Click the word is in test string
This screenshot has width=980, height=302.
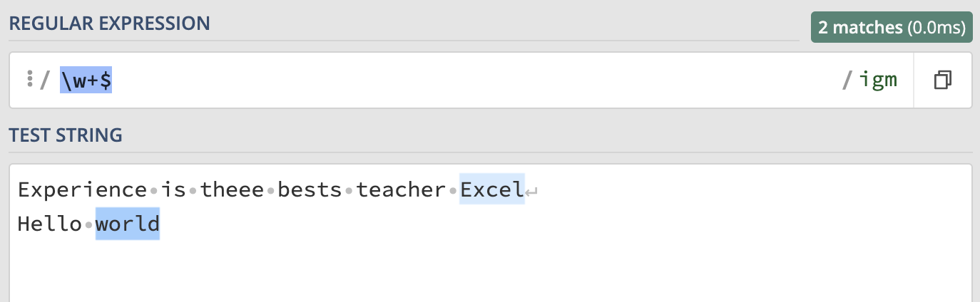tap(173, 190)
